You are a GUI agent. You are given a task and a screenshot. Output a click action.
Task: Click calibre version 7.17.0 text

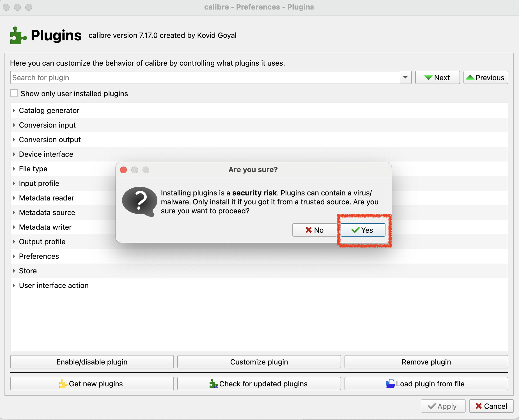coord(162,35)
